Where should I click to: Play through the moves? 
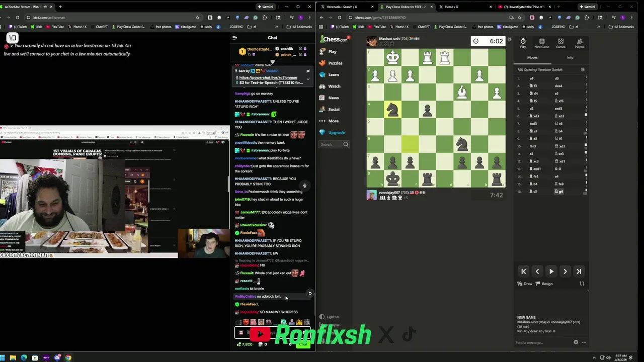[551, 271]
